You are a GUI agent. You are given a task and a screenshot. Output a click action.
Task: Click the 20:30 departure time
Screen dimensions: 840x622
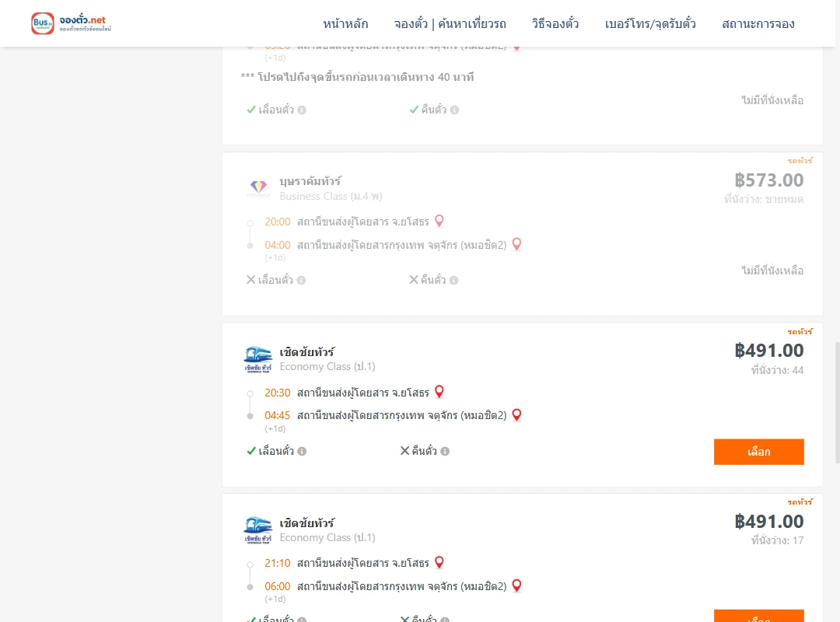click(278, 393)
